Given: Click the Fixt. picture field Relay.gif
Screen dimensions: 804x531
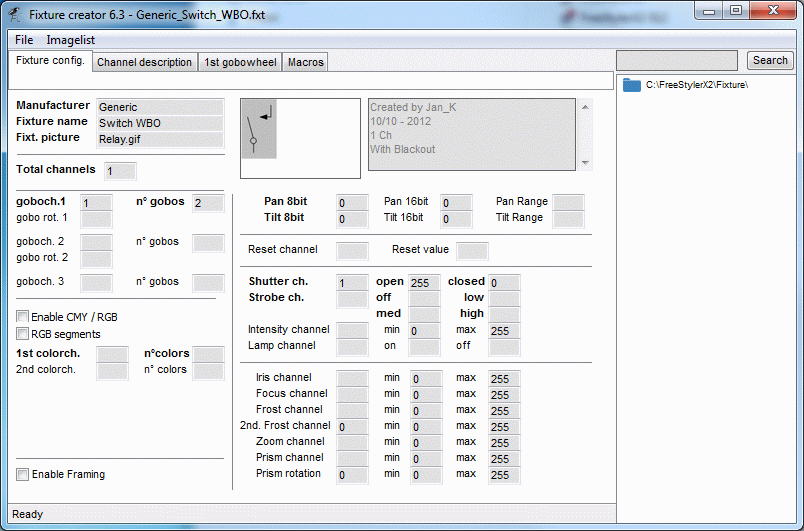Looking at the screenshot, I should [160, 139].
